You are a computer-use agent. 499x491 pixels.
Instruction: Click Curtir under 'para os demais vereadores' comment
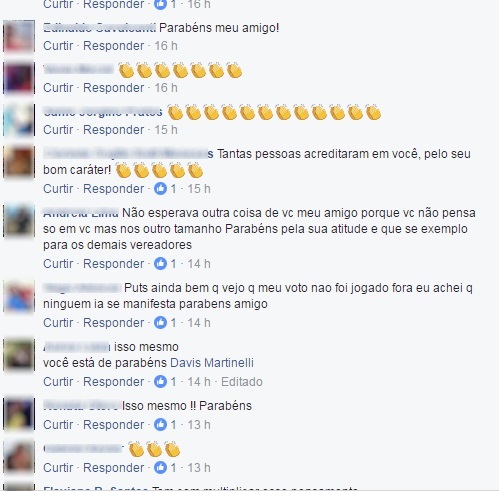point(58,264)
